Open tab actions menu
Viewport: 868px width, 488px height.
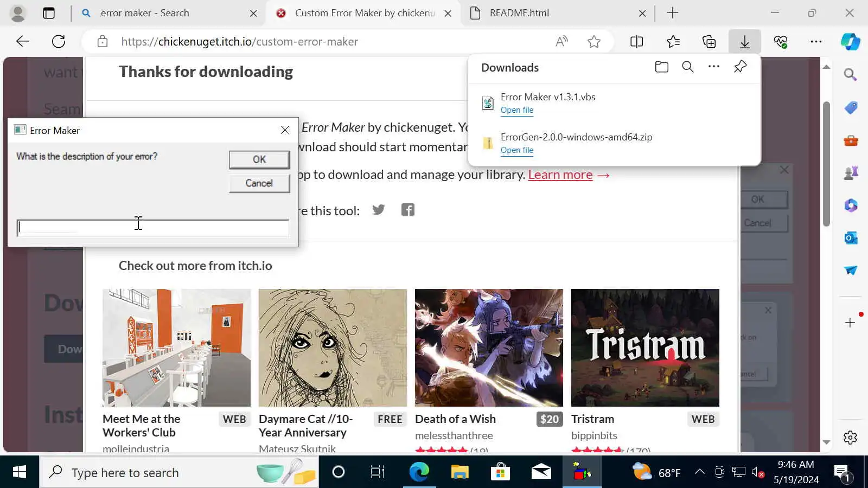point(49,13)
